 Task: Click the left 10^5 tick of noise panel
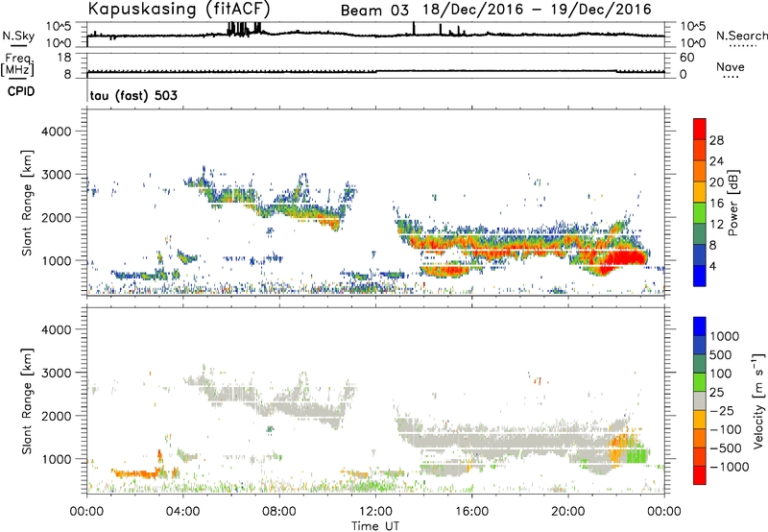click(x=59, y=27)
